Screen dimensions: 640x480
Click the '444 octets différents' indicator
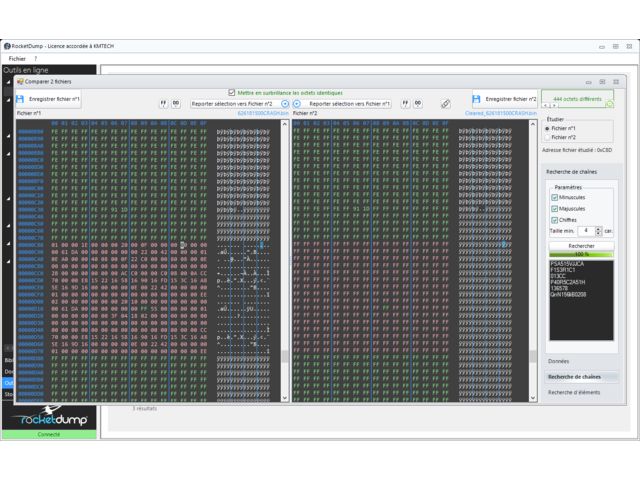click(x=577, y=99)
